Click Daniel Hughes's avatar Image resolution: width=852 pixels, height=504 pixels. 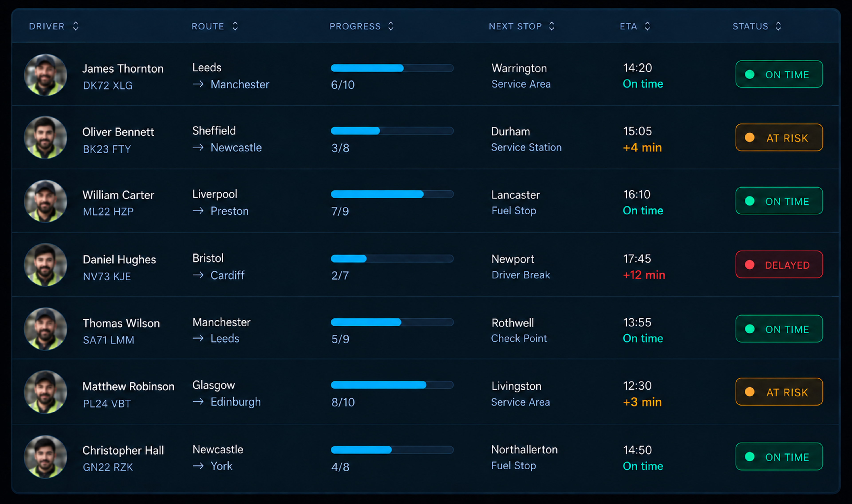click(x=45, y=265)
